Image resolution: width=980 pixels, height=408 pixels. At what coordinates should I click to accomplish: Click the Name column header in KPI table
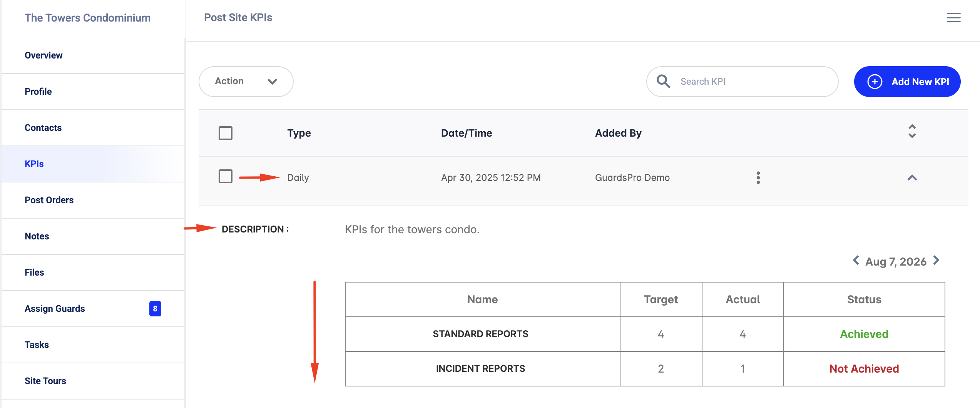[482, 299]
